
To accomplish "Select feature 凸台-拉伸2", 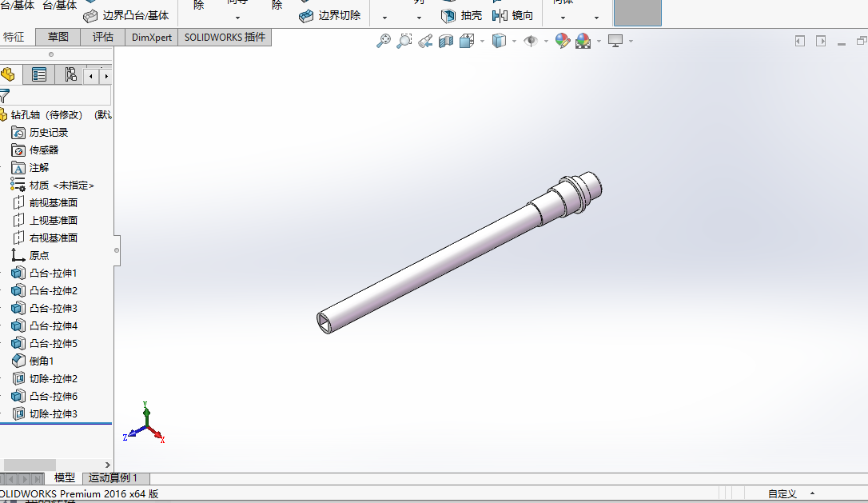I will [44, 291].
